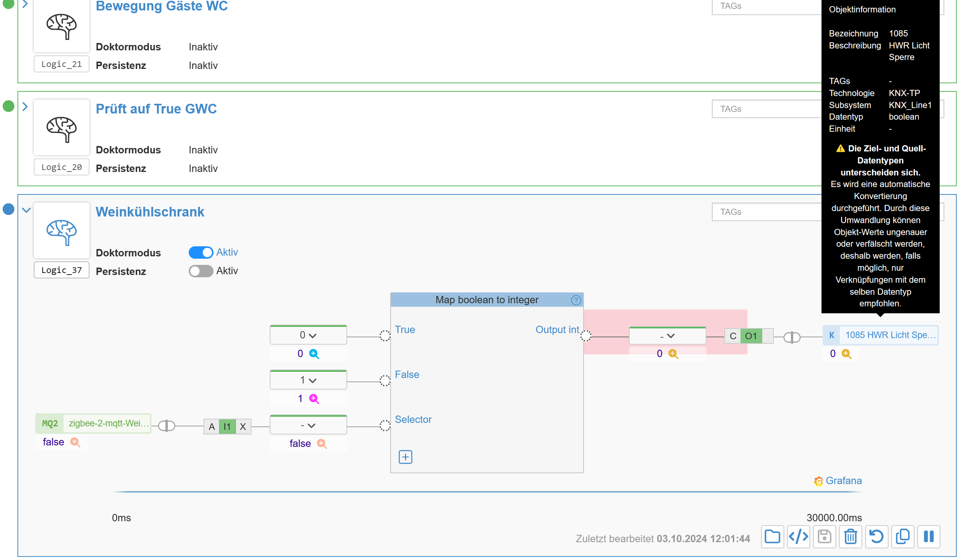Click the Zuletzt bearbeitet timestamp

[703, 539]
